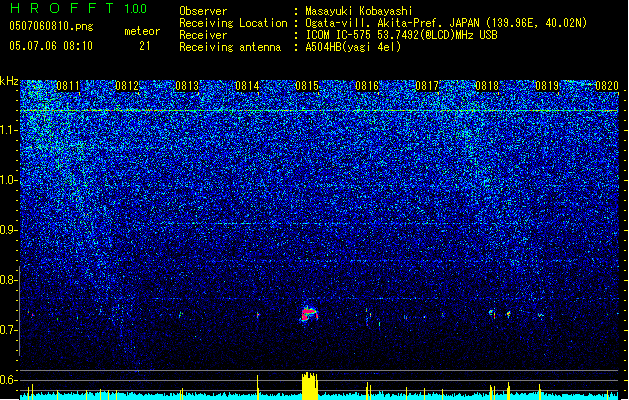Click the 1.0 kHz axis label
629x400 pixels.
9,180
